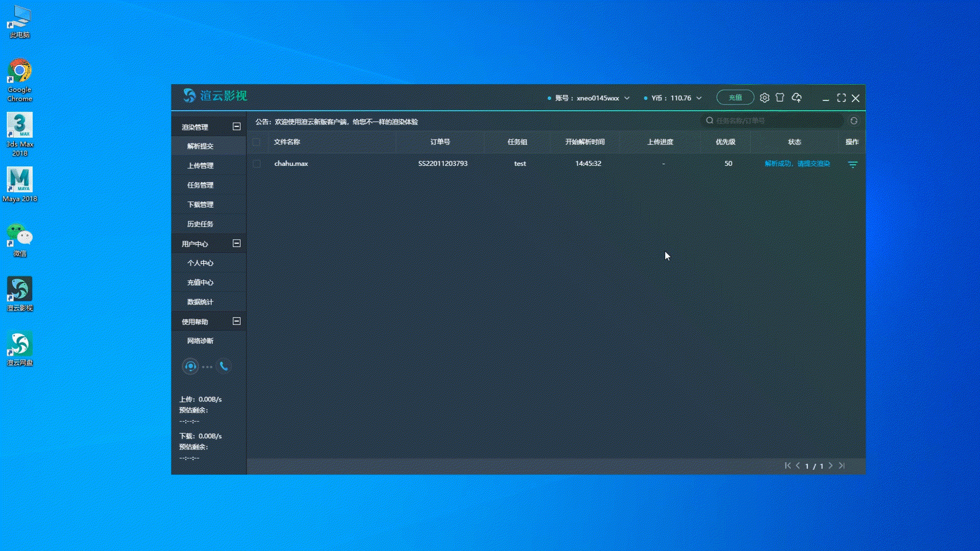This screenshot has height=551, width=980.
Task: Click the shirt skin/theme icon
Action: [x=780, y=97]
